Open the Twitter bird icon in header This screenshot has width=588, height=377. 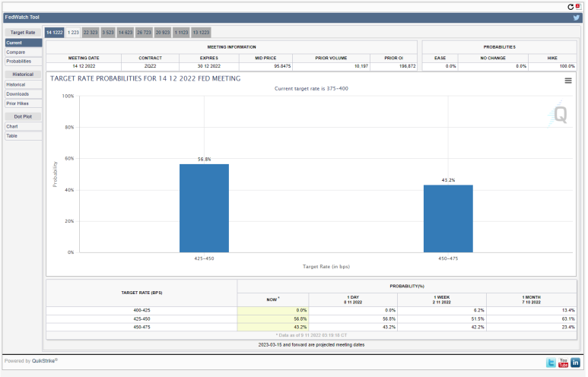point(577,17)
